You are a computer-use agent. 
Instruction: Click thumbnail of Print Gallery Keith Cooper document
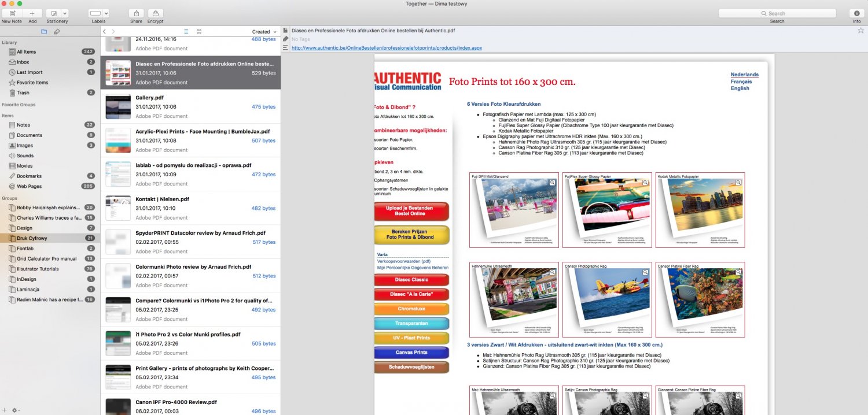(118, 377)
